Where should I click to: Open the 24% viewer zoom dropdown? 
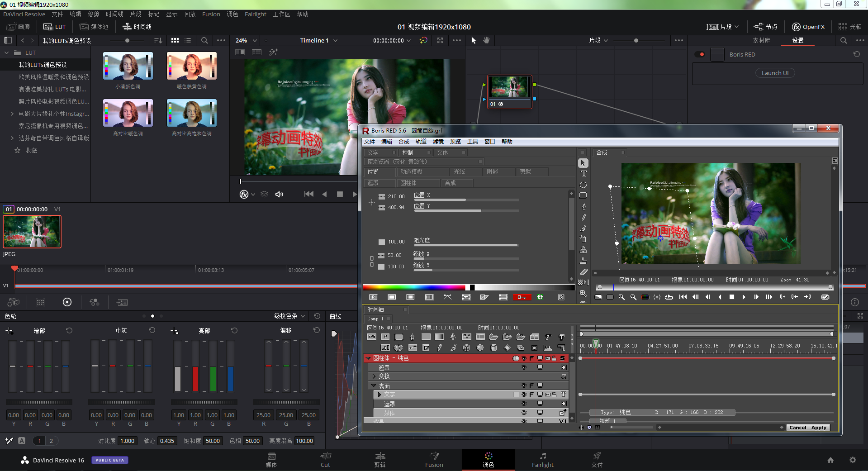[x=246, y=40]
